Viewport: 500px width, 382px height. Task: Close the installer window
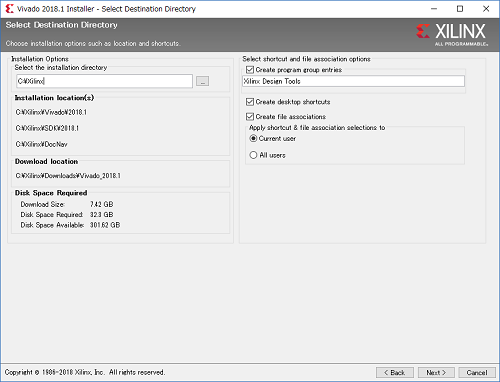(x=486, y=9)
